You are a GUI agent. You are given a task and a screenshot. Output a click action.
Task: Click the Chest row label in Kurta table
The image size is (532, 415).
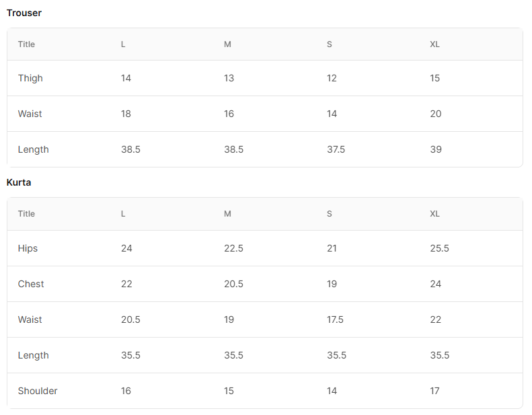(31, 284)
